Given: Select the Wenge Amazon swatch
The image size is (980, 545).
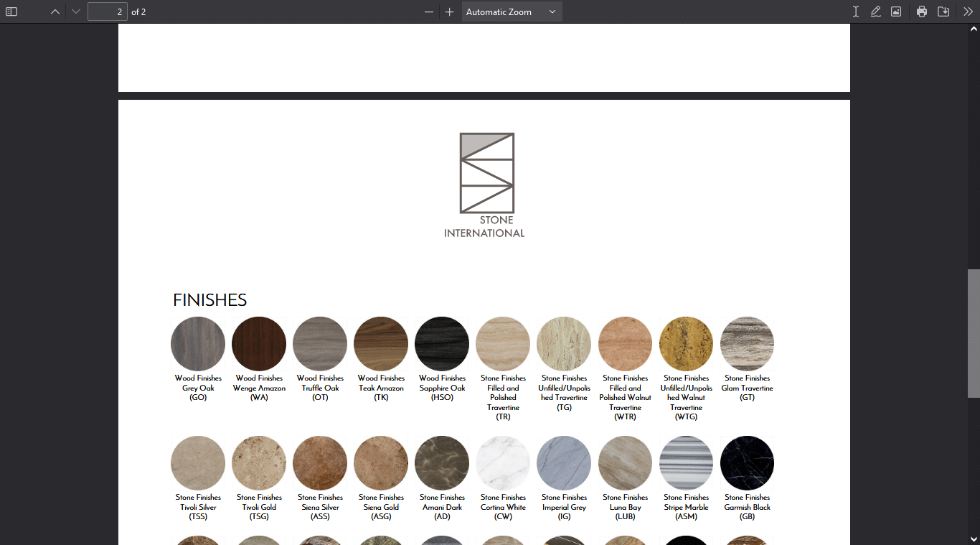Looking at the screenshot, I should (259, 344).
